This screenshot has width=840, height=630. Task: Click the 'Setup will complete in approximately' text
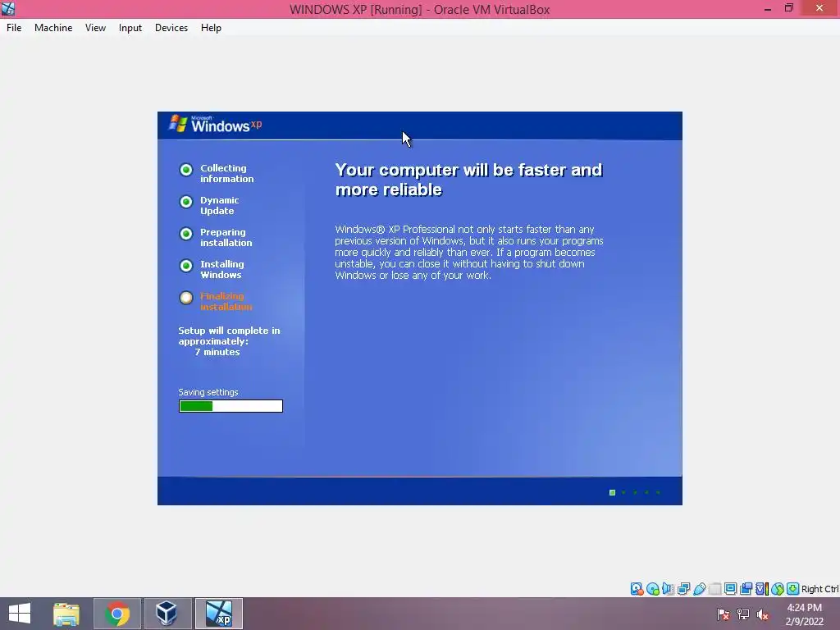230,336
